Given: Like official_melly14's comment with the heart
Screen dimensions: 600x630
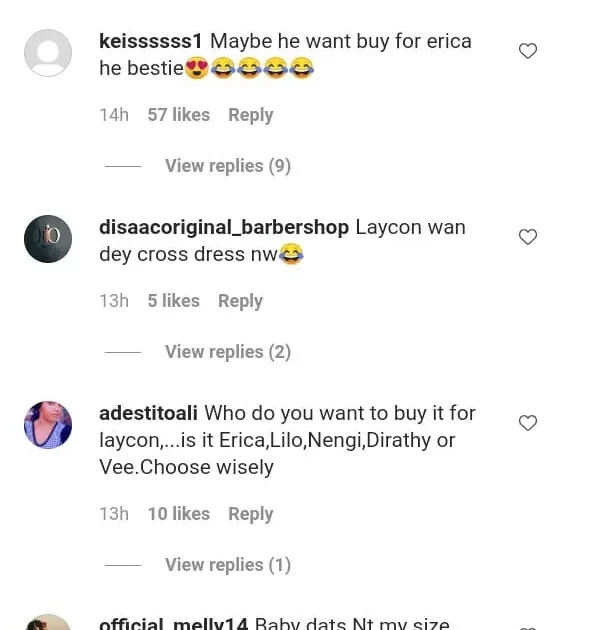Looking at the screenshot, I should pyautogui.click(x=528, y=626).
